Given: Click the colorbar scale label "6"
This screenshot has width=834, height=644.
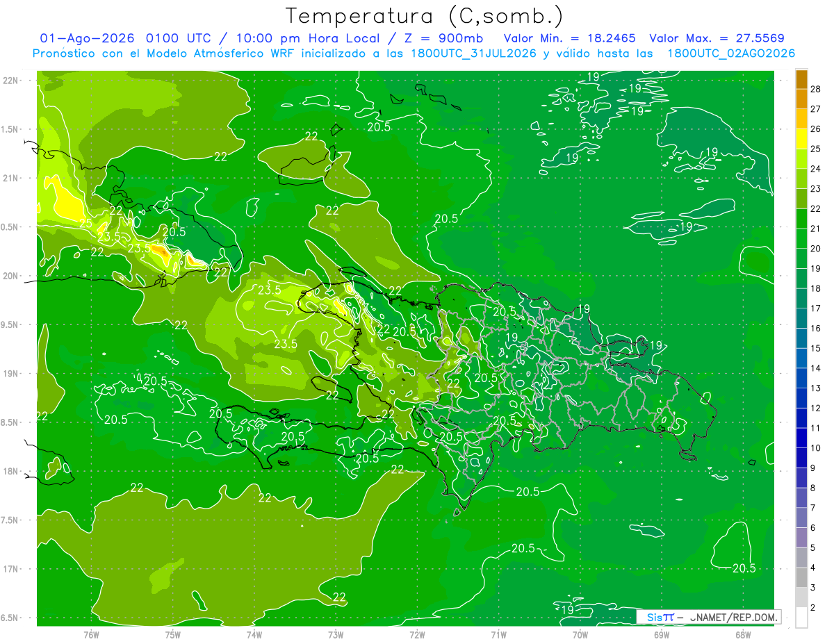Looking at the screenshot, I should tap(813, 528).
